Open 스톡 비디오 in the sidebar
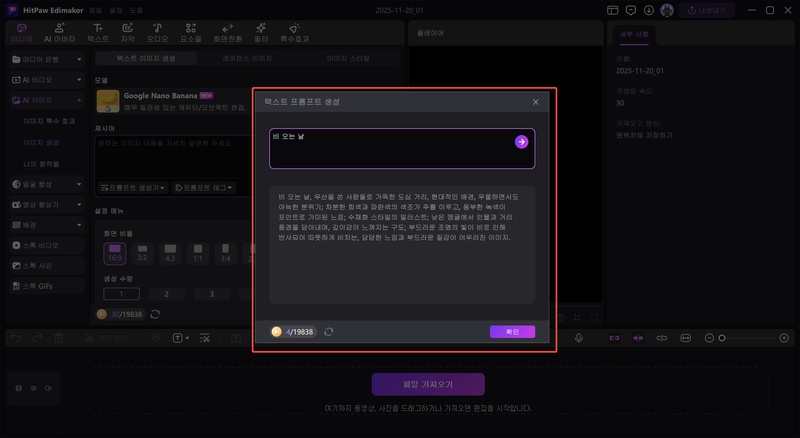800x438 pixels. [x=47, y=246]
